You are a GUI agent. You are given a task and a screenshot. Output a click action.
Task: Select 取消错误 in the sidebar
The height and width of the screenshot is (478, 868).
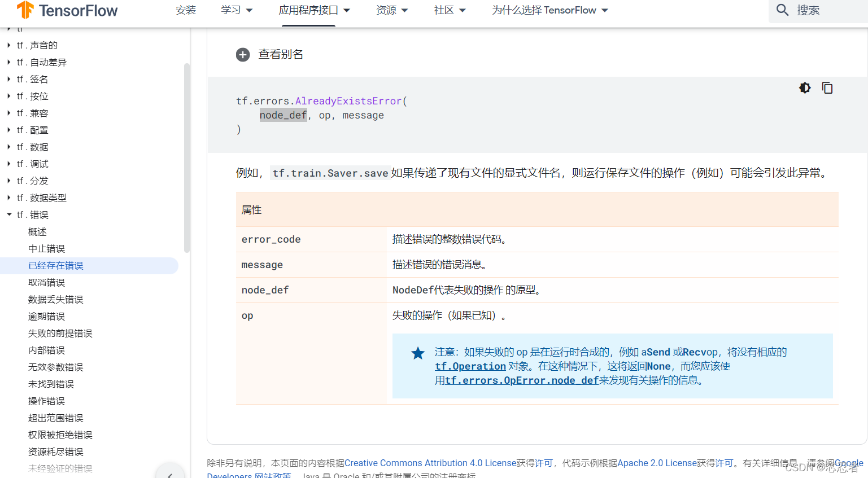pos(46,282)
